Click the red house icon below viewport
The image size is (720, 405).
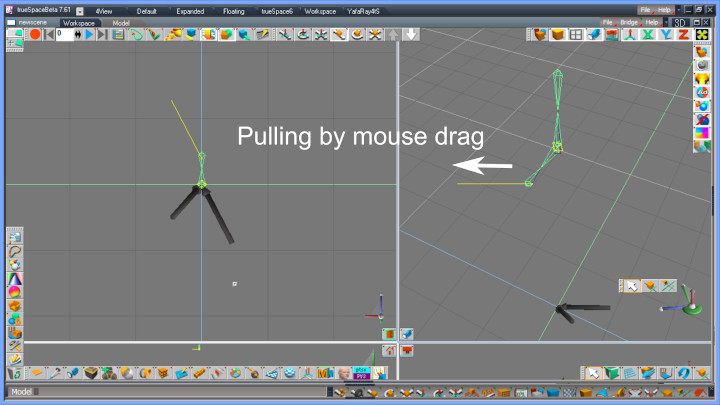(x=389, y=351)
